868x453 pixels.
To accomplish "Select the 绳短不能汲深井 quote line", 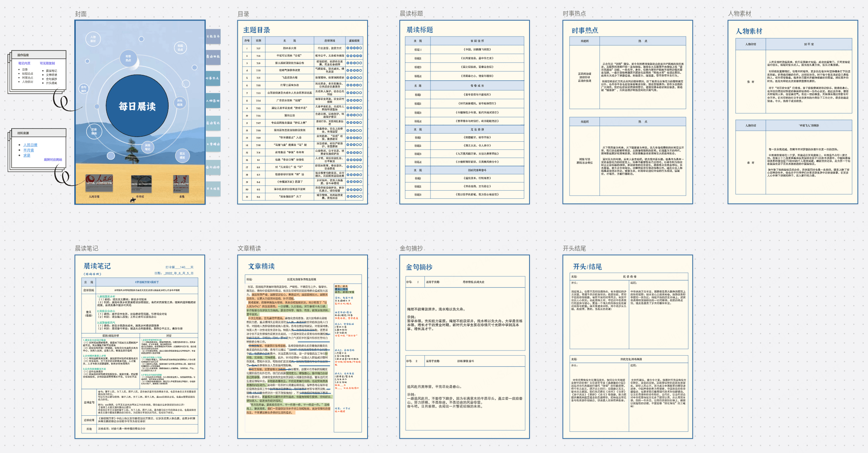I will (436, 309).
